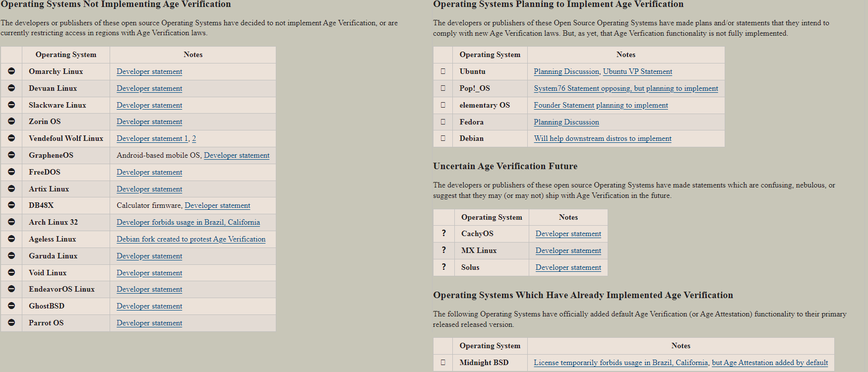The image size is (868, 372).
Task: Click the status symbol beside Ubuntu
Action: coord(443,71)
